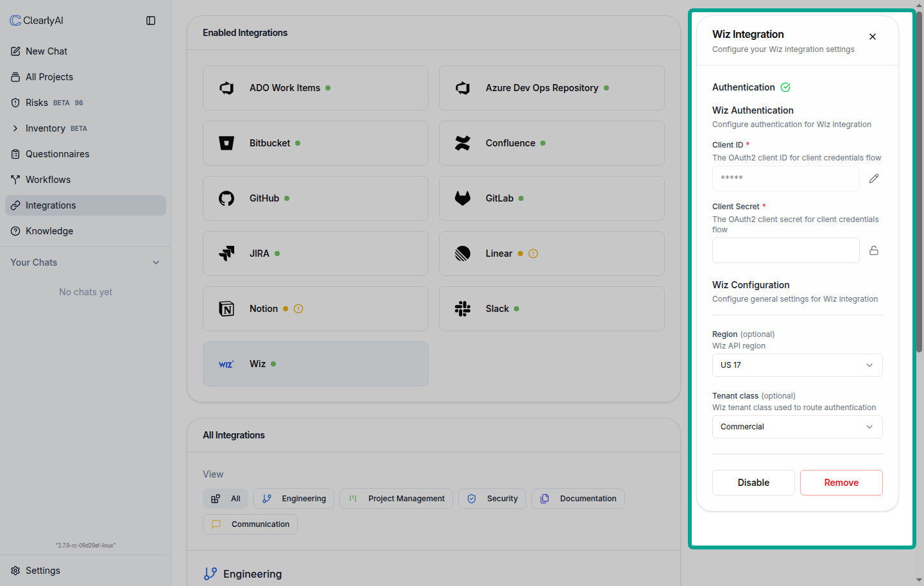
Task: Open the GitLab integration label
Action: pyautogui.click(x=500, y=198)
